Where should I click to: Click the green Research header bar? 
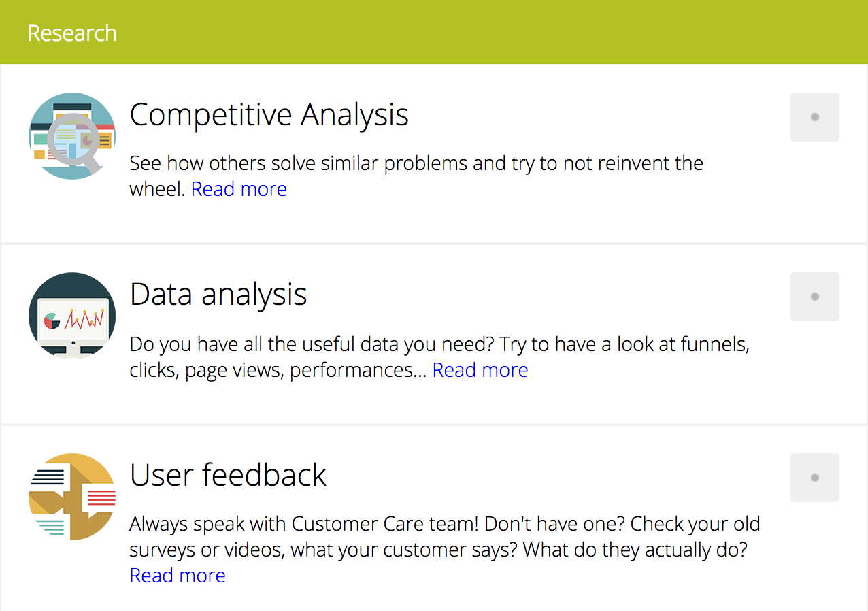434,32
